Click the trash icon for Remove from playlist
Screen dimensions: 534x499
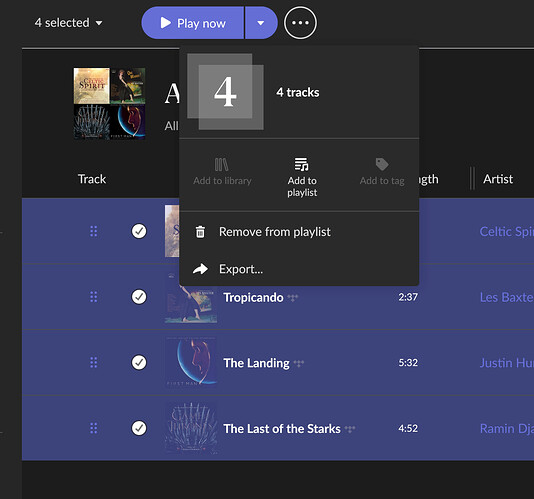click(x=200, y=232)
